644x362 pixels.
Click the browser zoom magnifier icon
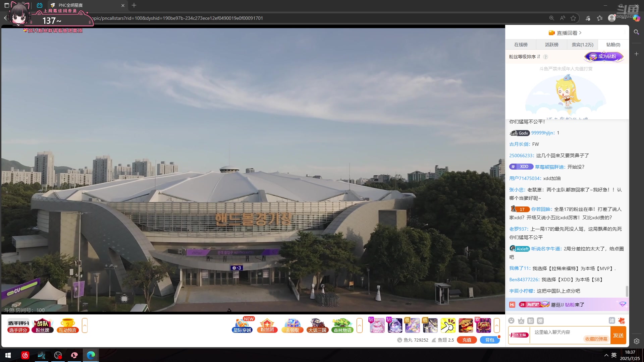point(551,18)
